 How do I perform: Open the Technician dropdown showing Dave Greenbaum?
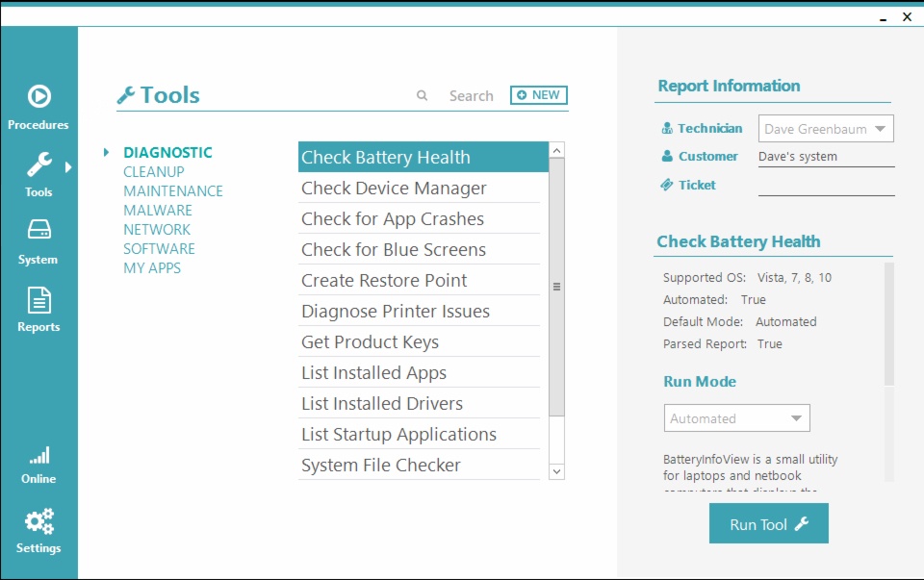point(826,128)
